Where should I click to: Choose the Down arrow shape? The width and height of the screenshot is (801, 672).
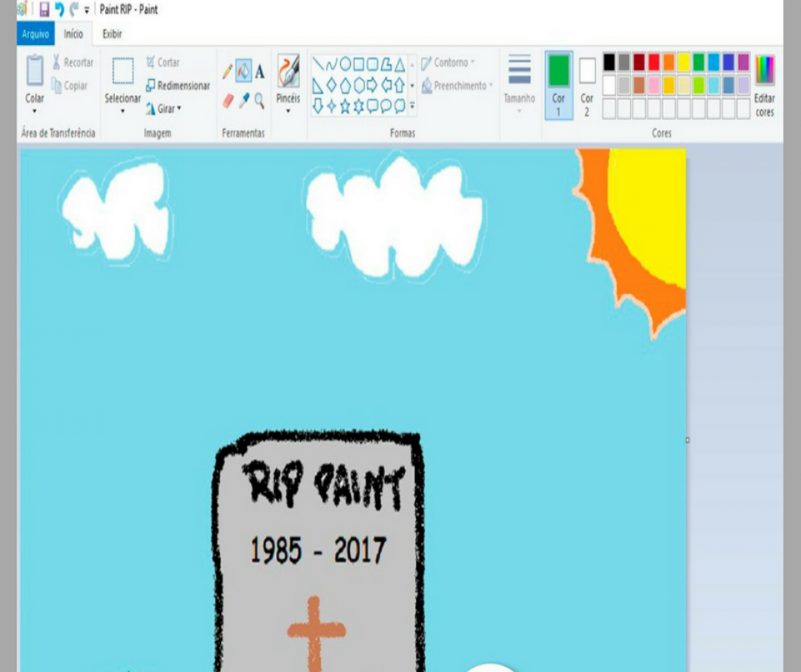[x=317, y=106]
